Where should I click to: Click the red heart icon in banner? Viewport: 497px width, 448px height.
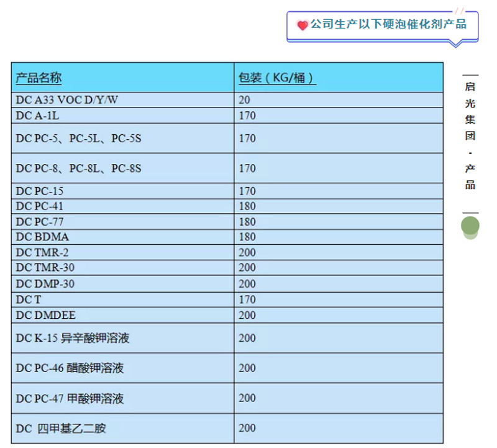point(303,25)
